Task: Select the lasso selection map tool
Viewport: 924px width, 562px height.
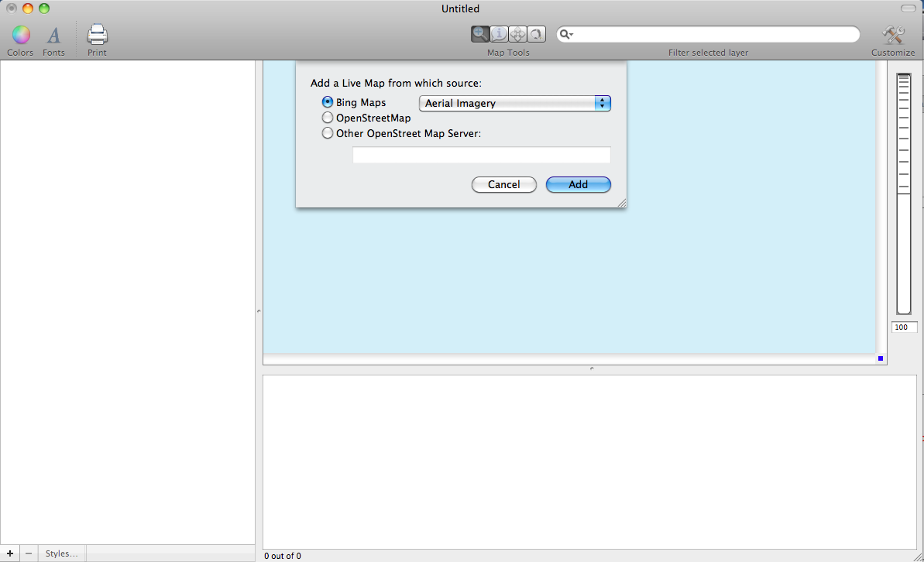Action: point(536,34)
